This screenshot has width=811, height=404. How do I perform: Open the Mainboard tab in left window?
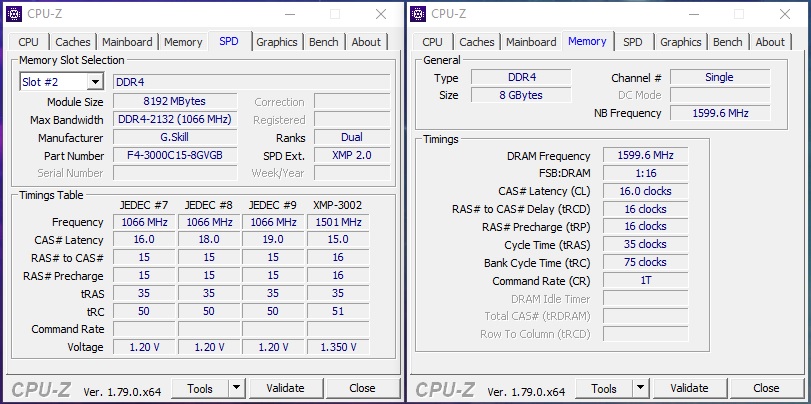coord(127,42)
